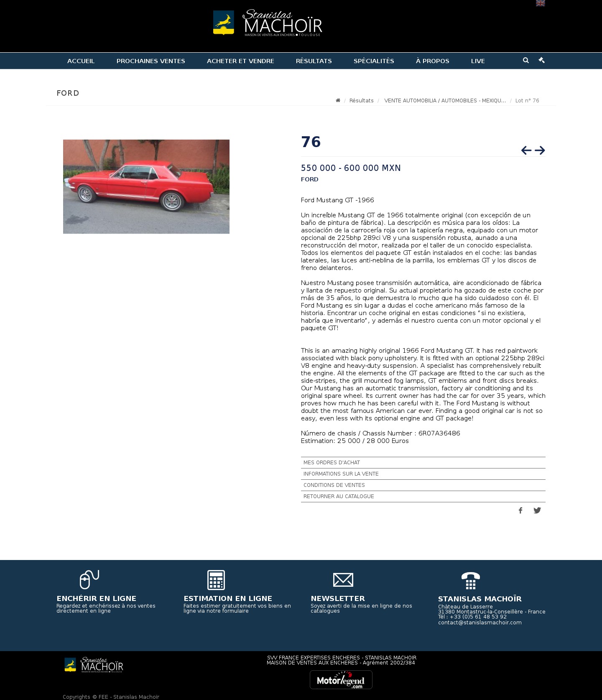The height and width of the screenshot is (700, 602).
Task: Click the auction gavel icon in navbar
Action: [x=541, y=60]
